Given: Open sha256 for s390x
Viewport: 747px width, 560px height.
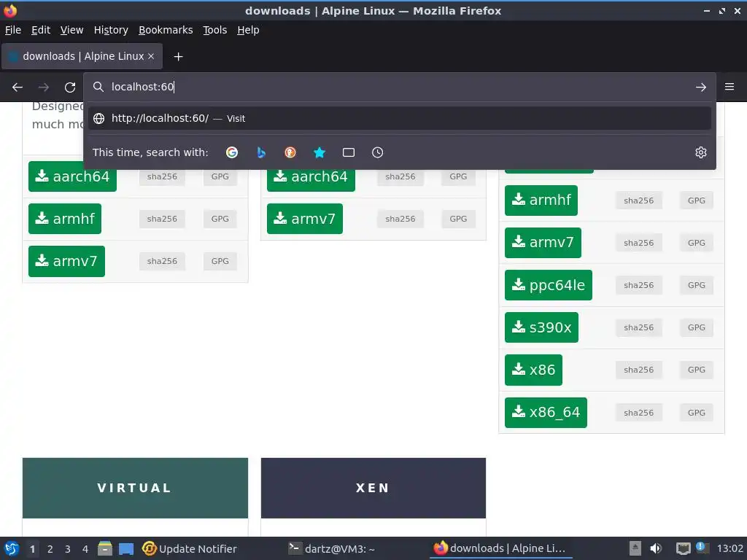Looking at the screenshot, I should (639, 327).
